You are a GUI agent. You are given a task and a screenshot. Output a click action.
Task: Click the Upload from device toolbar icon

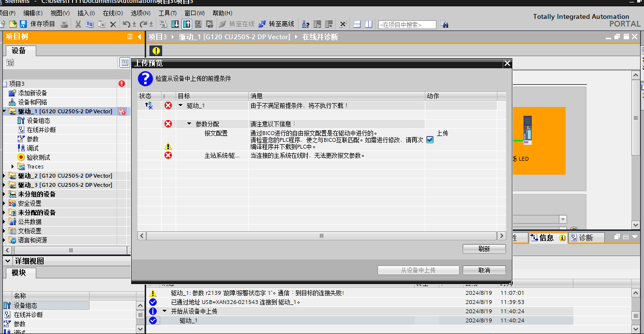(x=187, y=24)
